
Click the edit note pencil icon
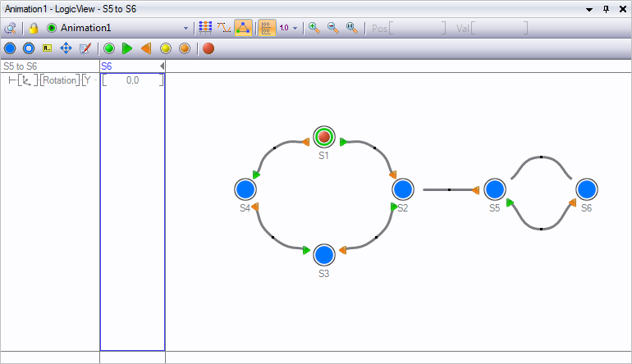85,48
